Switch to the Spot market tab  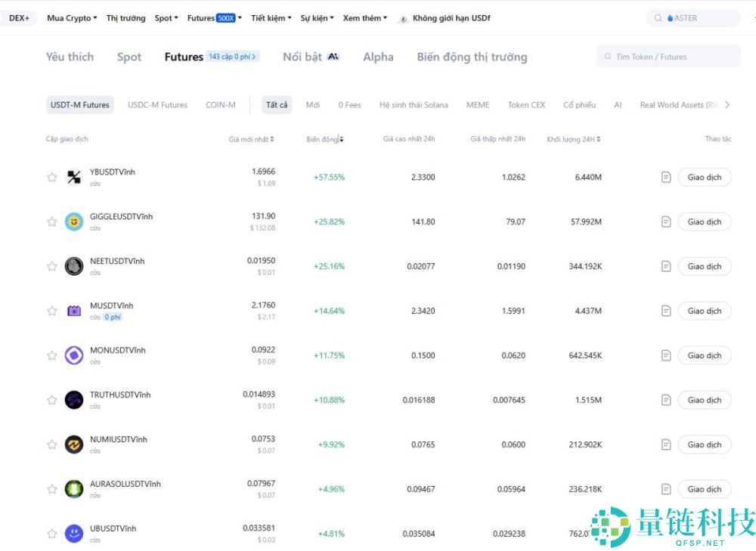(x=129, y=57)
